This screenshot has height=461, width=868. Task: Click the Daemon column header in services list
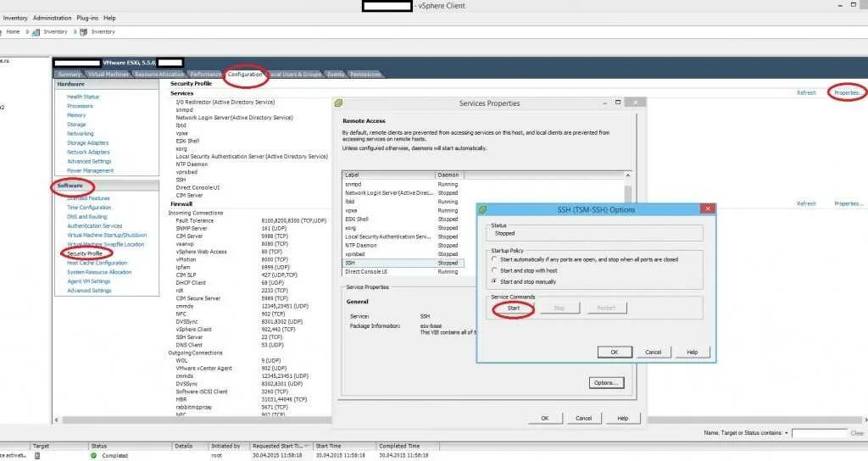(x=449, y=175)
